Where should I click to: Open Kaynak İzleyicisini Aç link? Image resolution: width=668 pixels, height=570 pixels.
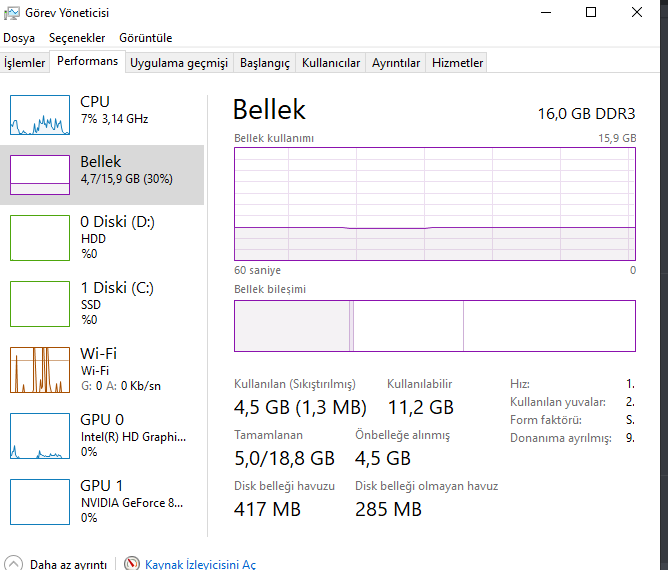200,564
